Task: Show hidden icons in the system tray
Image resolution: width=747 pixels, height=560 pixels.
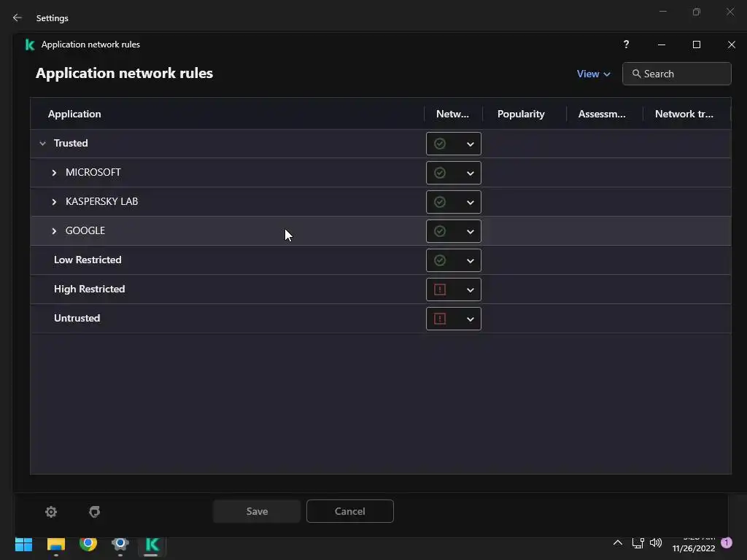Action: point(617,542)
